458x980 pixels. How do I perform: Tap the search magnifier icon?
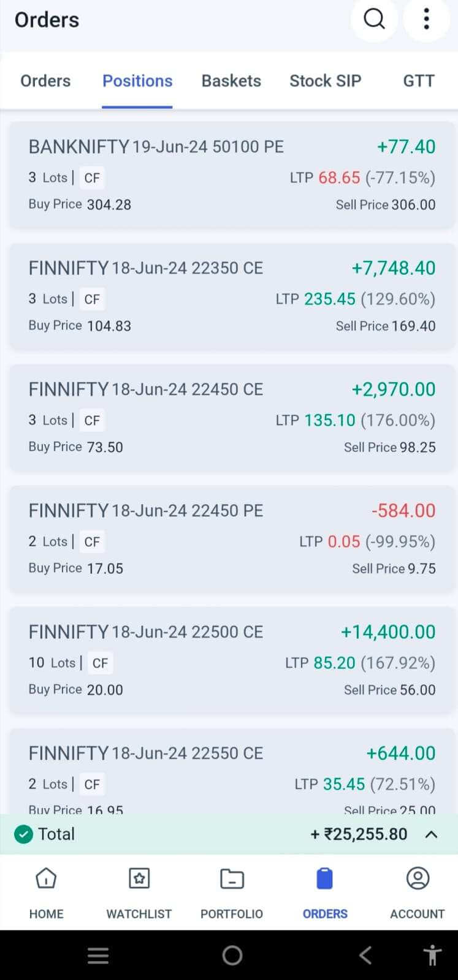[x=374, y=20]
